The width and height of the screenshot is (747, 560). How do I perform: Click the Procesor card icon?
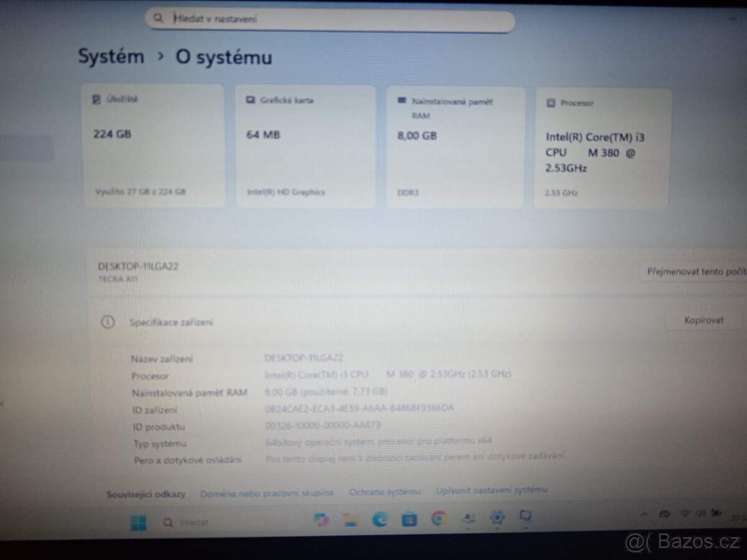pos(551,103)
